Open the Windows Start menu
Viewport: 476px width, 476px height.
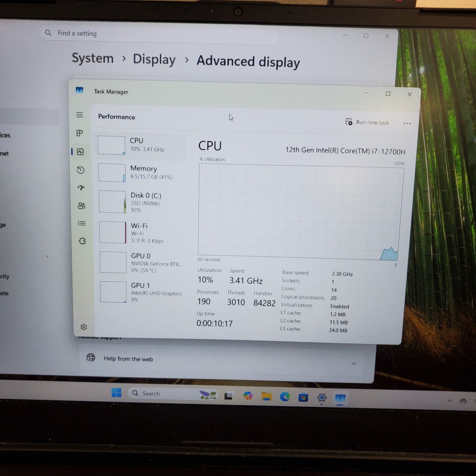click(x=116, y=393)
